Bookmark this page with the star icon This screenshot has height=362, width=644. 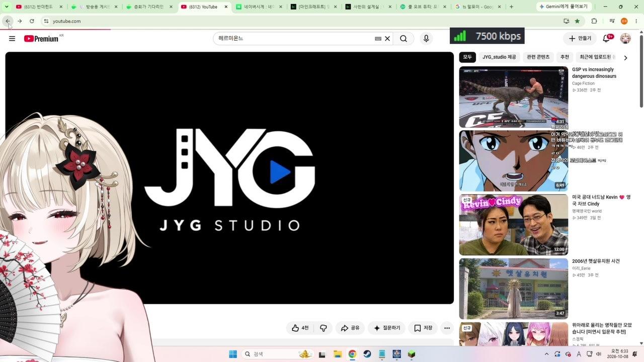(577, 21)
